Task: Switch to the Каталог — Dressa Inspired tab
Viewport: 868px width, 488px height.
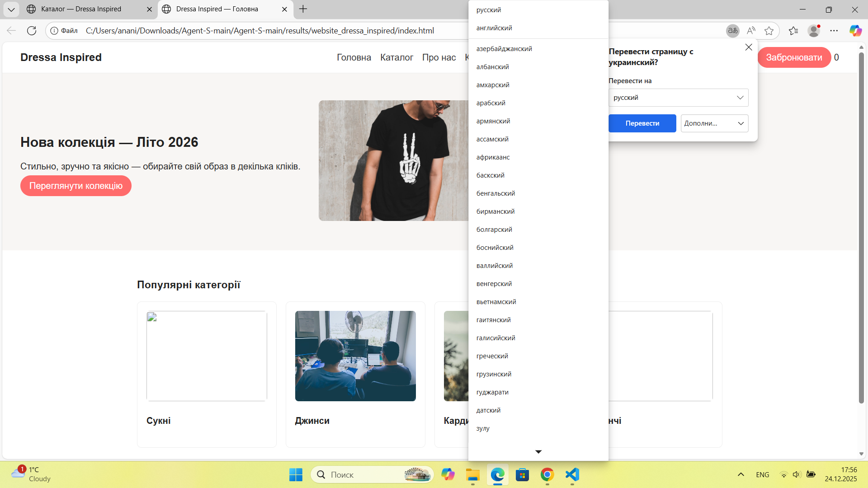Action: 81,9
